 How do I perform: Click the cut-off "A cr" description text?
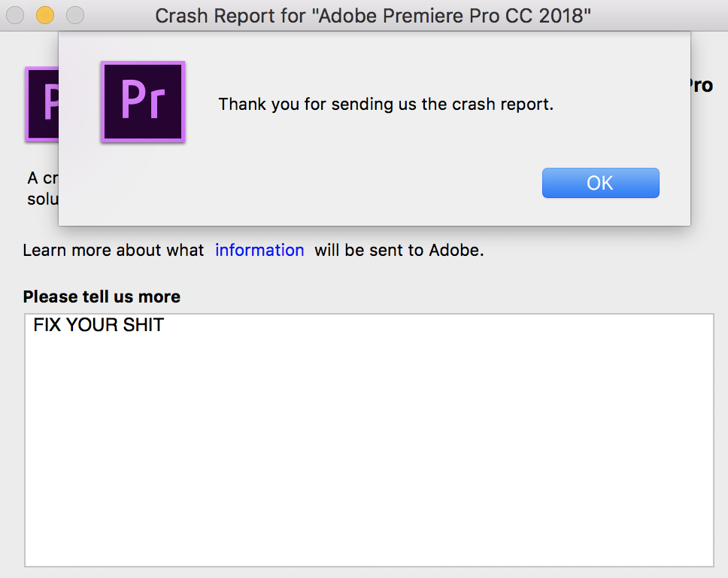[42, 178]
